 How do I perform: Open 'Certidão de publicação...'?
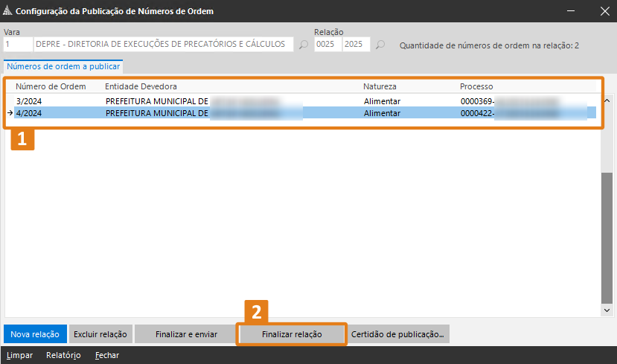397,334
